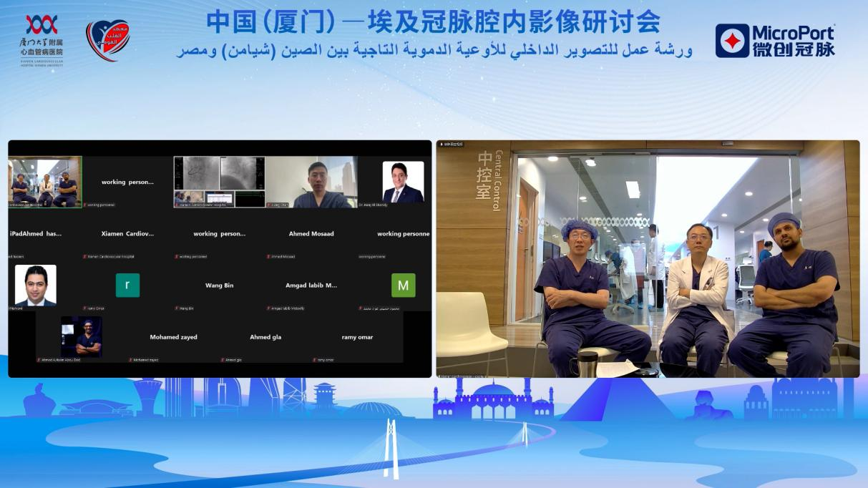Click the Chinese seminar title heading
This screenshot has width=868, height=488.
[434, 21]
